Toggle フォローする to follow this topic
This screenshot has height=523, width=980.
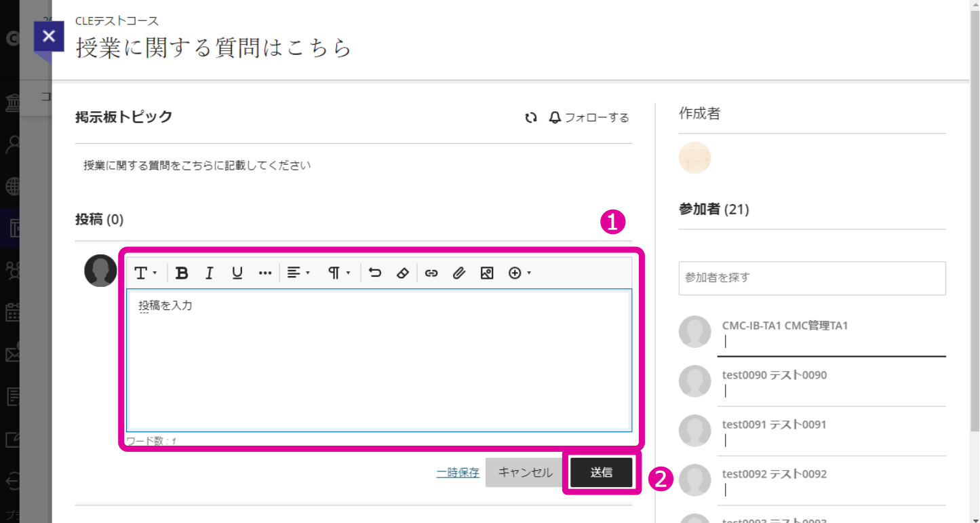[x=589, y=117]
